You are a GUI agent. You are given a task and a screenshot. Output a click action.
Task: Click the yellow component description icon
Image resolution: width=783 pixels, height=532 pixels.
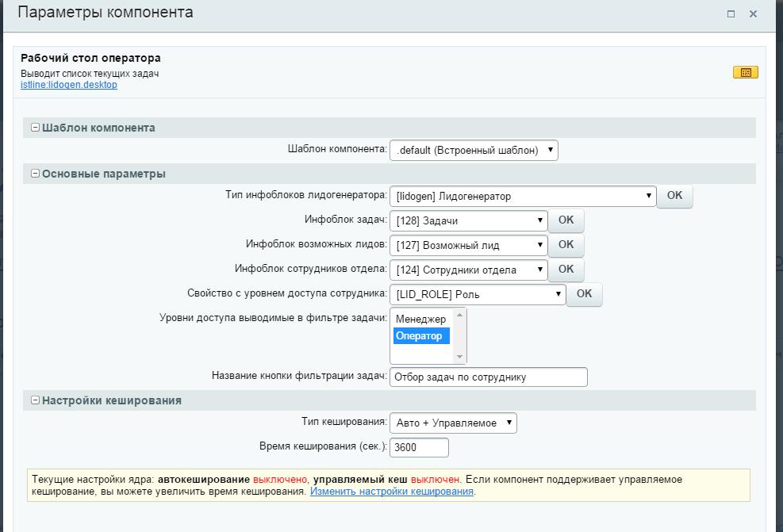[x=745, y=72]
